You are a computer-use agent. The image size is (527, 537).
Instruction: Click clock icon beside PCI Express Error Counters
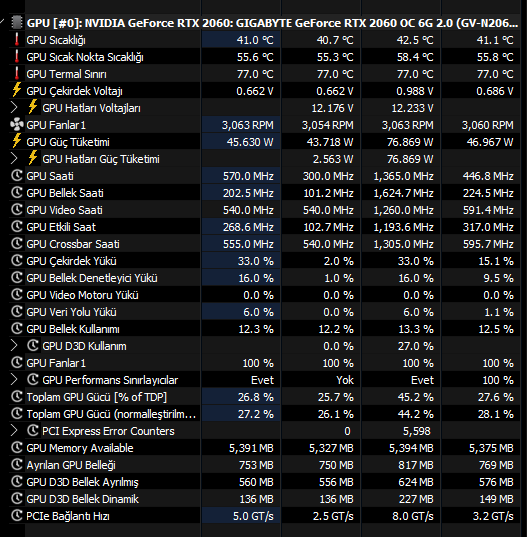click(x=33, y=431)
